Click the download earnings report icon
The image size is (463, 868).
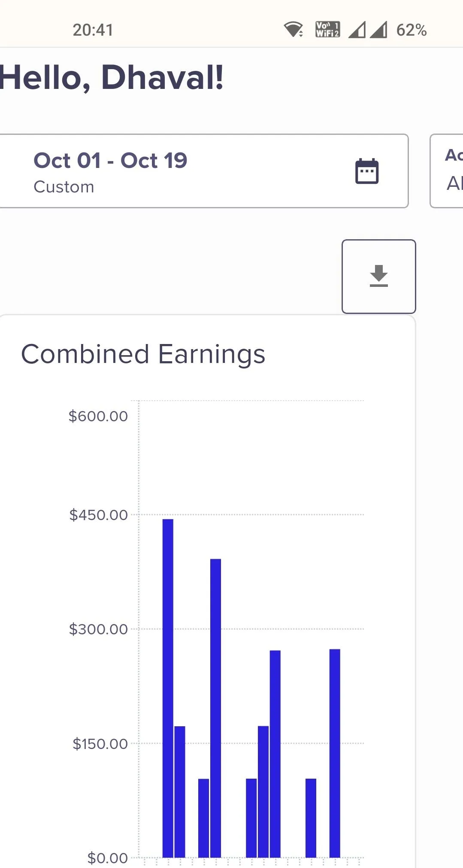coord(378,276)
